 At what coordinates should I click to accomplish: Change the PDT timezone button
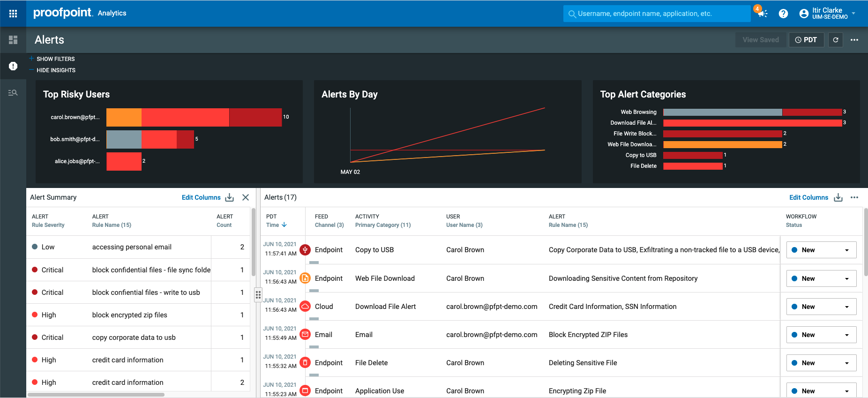806,40
